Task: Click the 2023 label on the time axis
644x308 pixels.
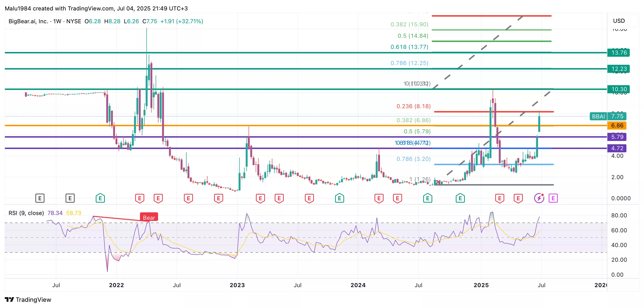Action: pos(237,285)
